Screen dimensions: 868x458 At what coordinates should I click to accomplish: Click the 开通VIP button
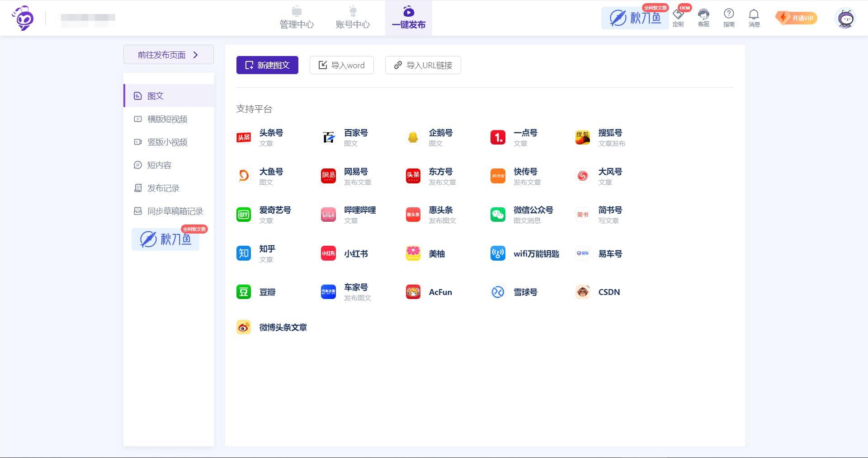click(x=796, y=18)
